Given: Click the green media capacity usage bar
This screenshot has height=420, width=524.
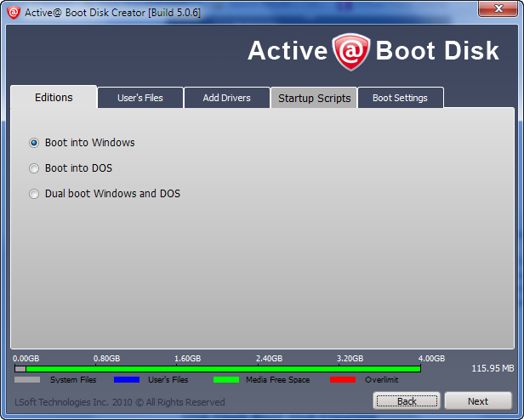Looking at the screenshot, I should (223, 369).
